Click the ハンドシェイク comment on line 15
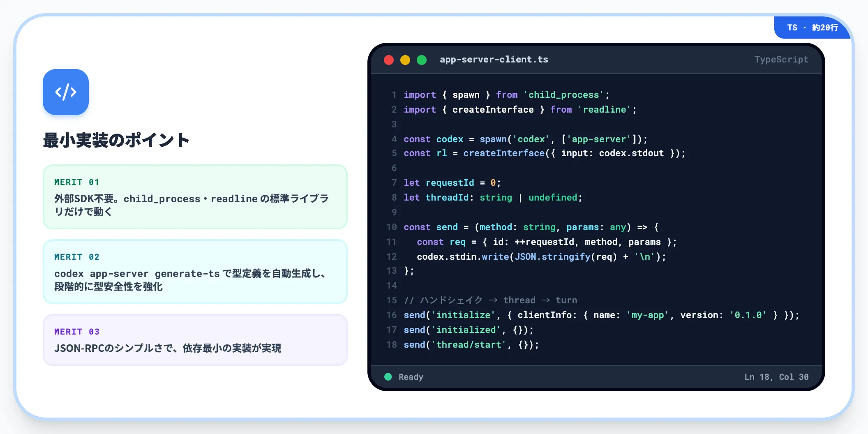 490,300
